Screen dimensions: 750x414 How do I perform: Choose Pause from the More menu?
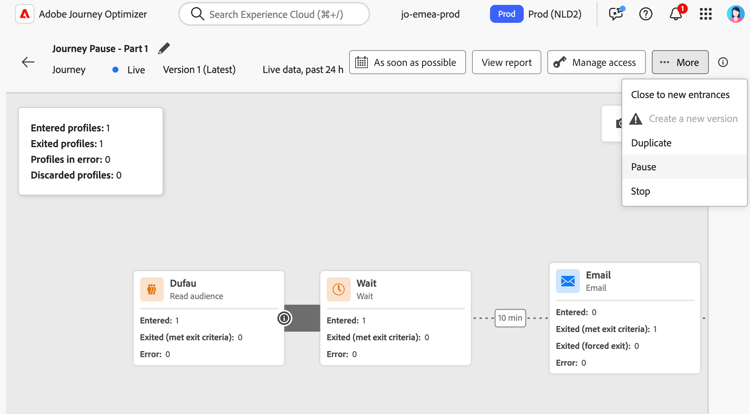pos(644,167)
